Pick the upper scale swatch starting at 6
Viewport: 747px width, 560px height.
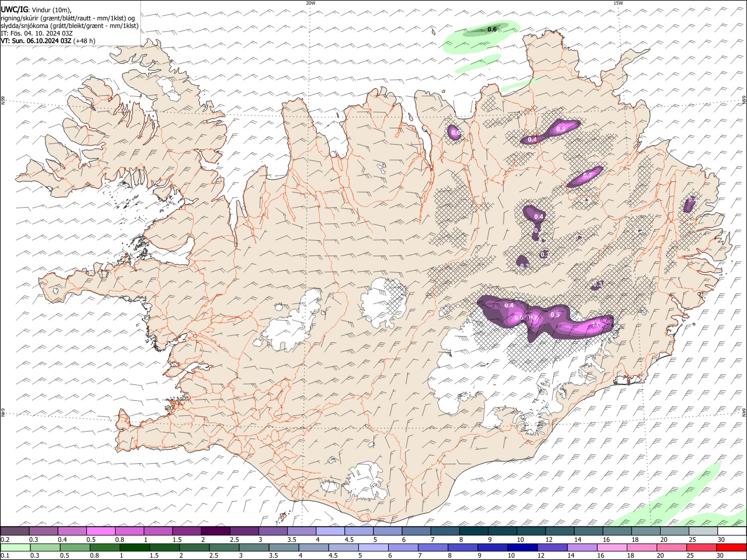416,531
